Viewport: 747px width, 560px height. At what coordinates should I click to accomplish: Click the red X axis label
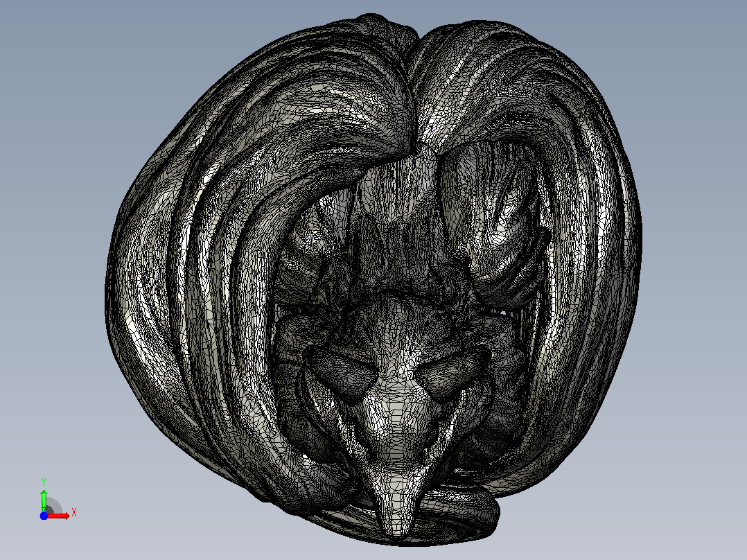click(74, 513)
